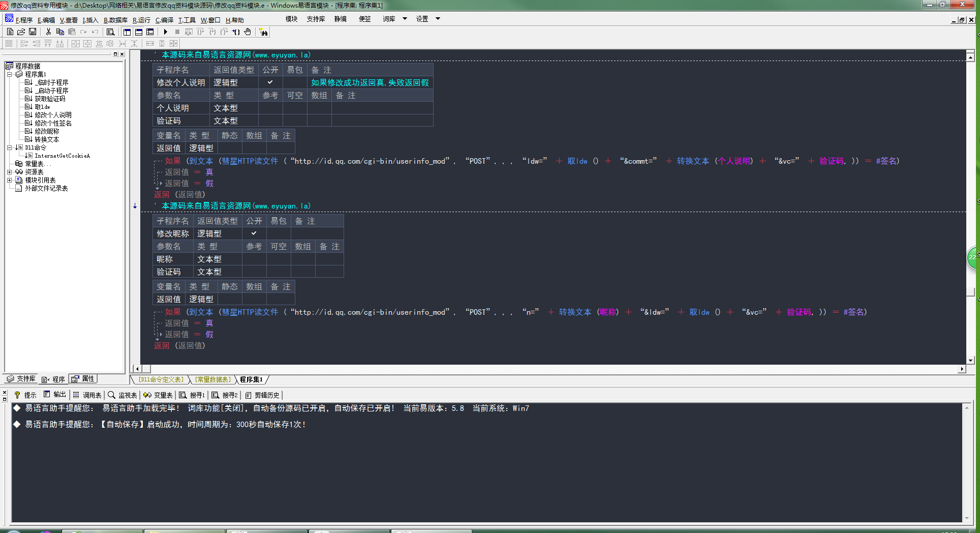
Task: Click the 静态 cell of the first 返回值 variable row
Action: pos(230,148)
